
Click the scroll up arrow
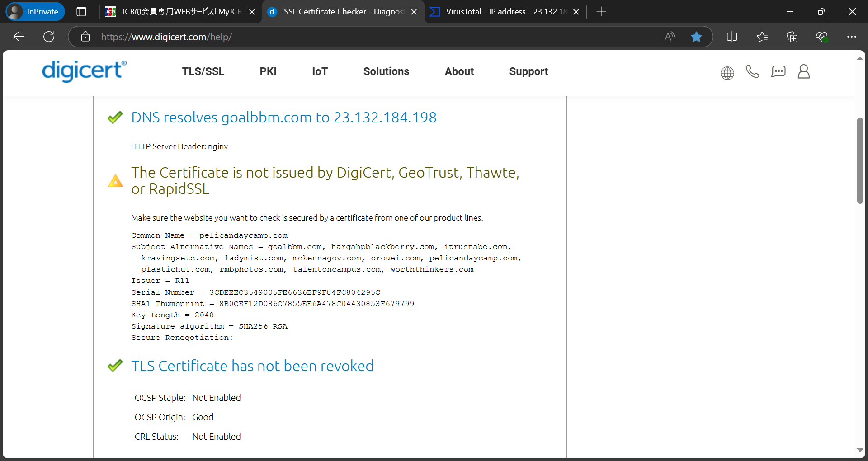[x=860, y=58]
